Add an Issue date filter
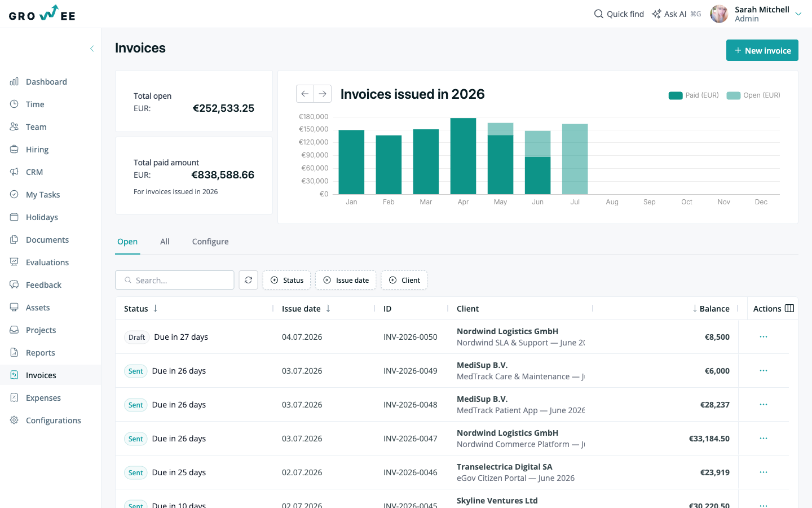Image resolution: width=812 pixels, height=508 pixels. click(346, 280)
